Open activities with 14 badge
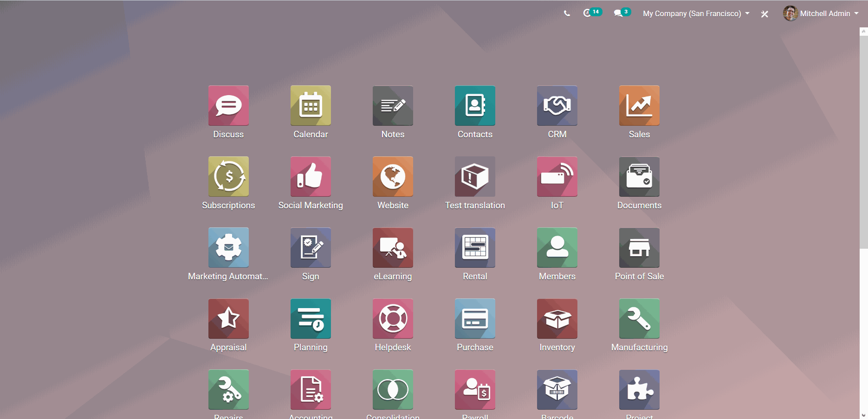Image resolution: width=868 pixels, height=419 pixels. point(592,13)
